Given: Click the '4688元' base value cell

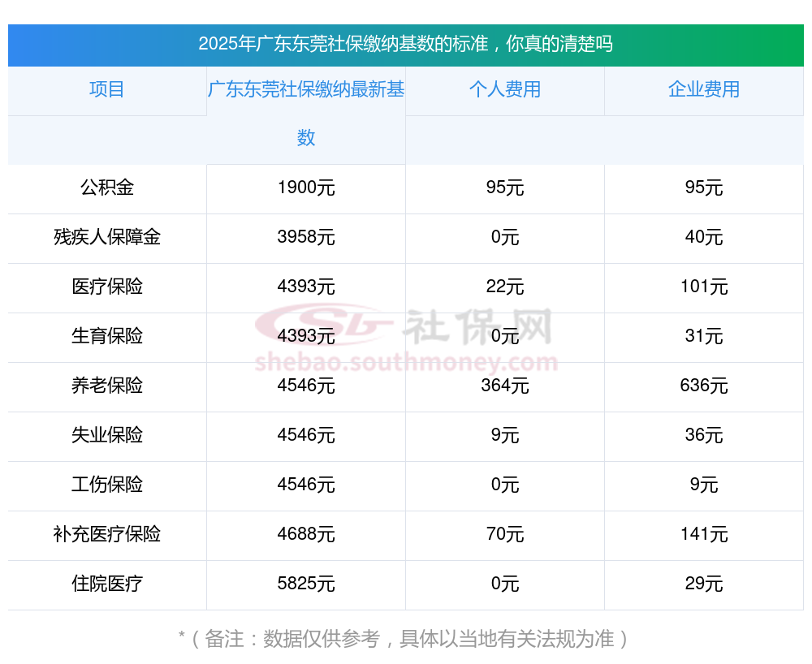Looking at the screenshot, I should [306, 534].
